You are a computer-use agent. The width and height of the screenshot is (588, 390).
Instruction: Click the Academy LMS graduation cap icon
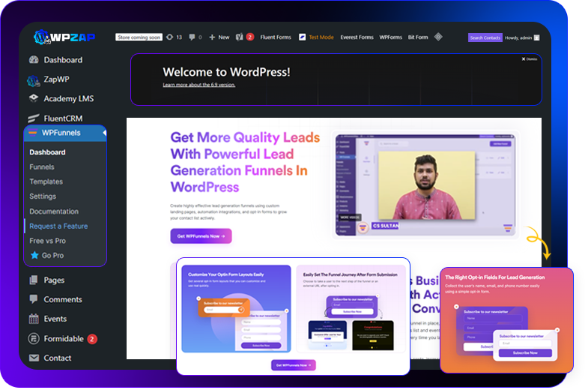pos(34,98)
